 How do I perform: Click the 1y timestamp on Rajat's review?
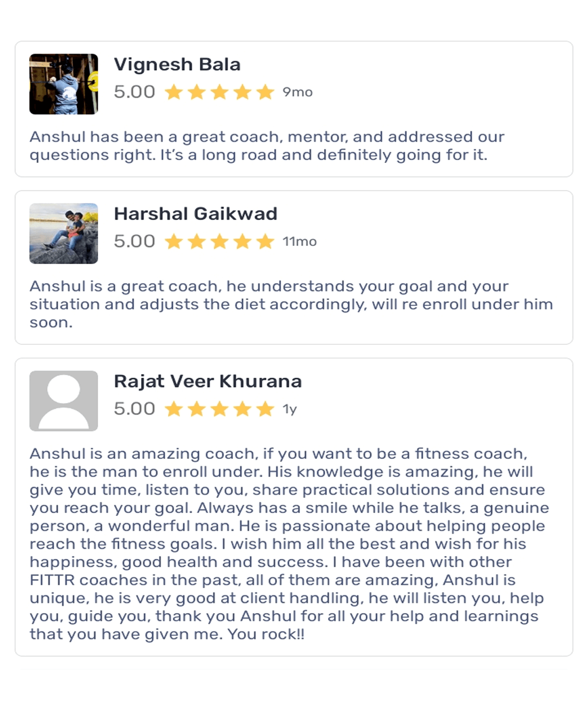(x=289, y=409)
